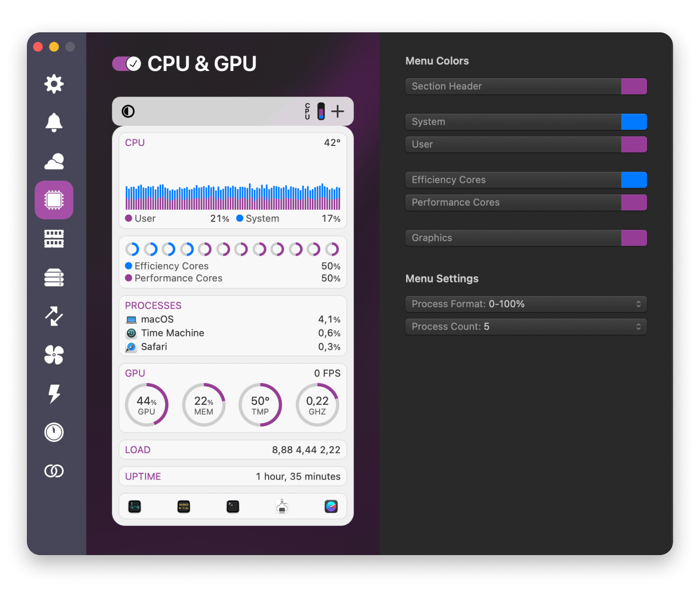This screenshot has height=591, width=700.
Task: Select the Network arrows section
Action: [54, 316]
